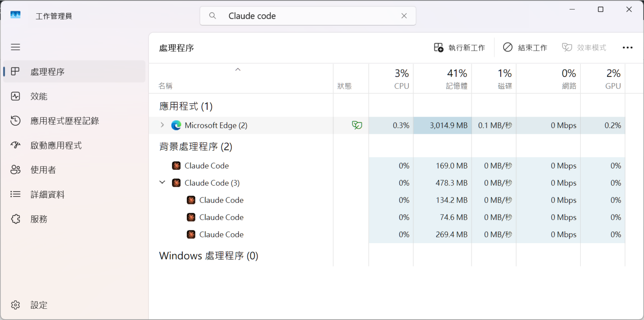
Task: Click 執行新工作 (Run new task)
Action: [x=459, y=48]
